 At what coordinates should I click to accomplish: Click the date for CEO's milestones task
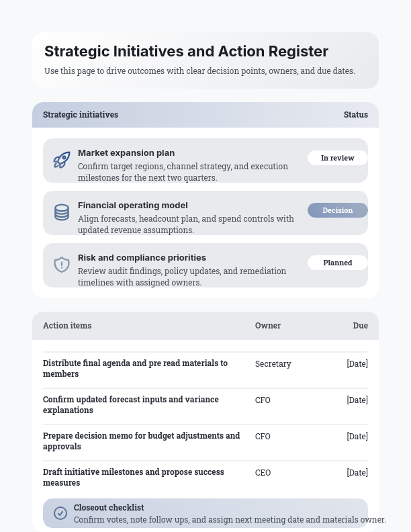(x=357, y=473)
